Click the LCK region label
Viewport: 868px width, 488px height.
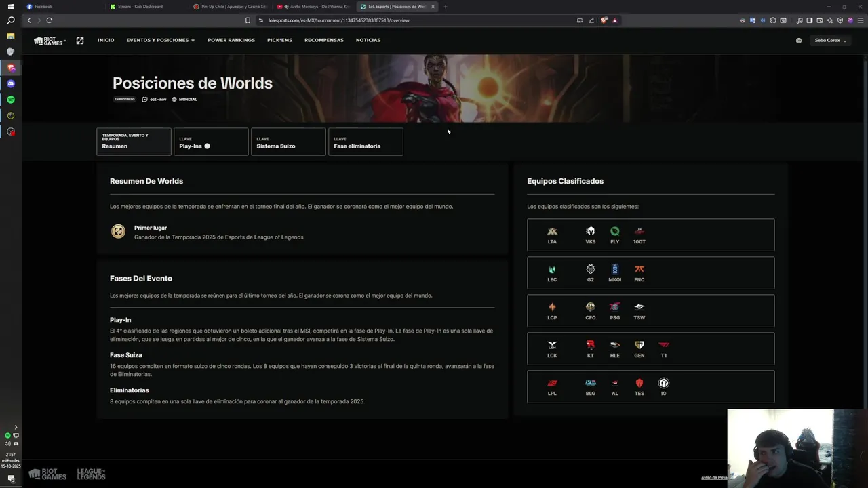pos(552,355)
